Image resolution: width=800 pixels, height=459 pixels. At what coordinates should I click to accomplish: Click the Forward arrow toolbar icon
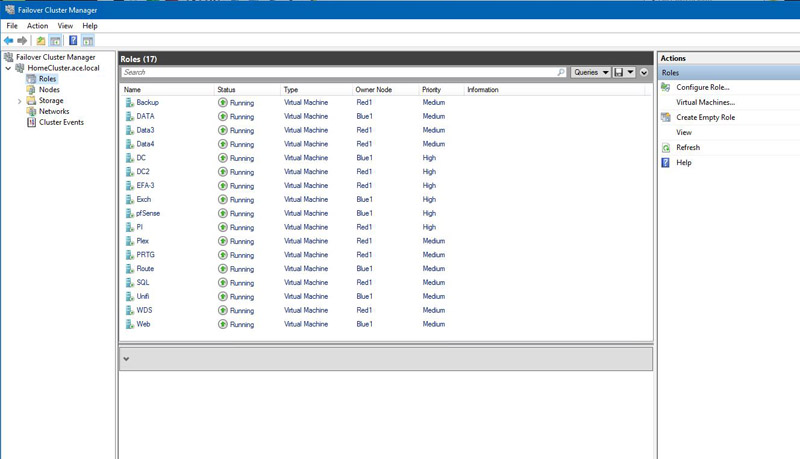(x=22, y=41)
